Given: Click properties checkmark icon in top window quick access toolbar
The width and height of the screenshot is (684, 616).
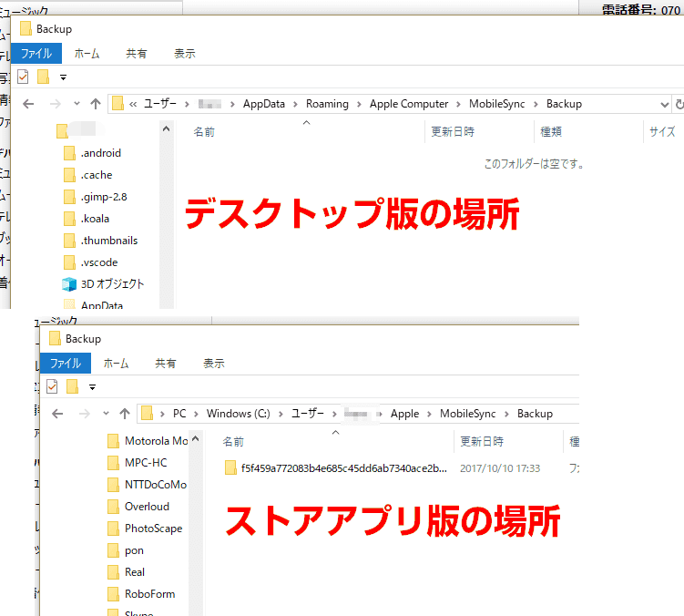Looking at the screenshot, I should coord(23,77).
